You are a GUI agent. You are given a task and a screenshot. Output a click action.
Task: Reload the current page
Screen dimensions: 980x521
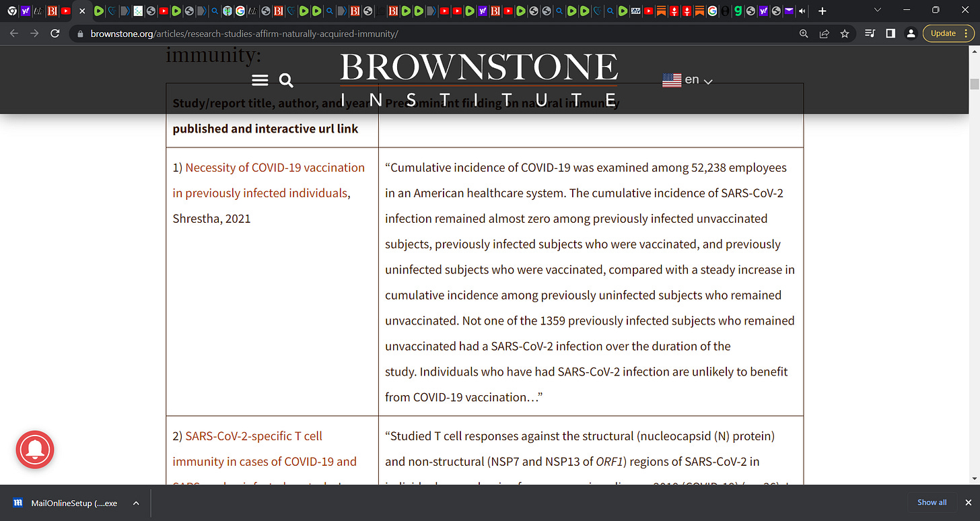coord(55,33)
